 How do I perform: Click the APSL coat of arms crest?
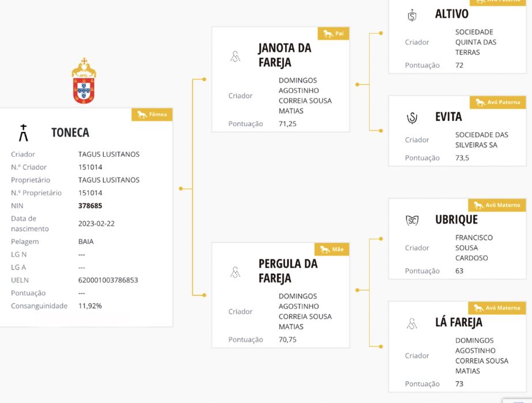click(84, 81)
